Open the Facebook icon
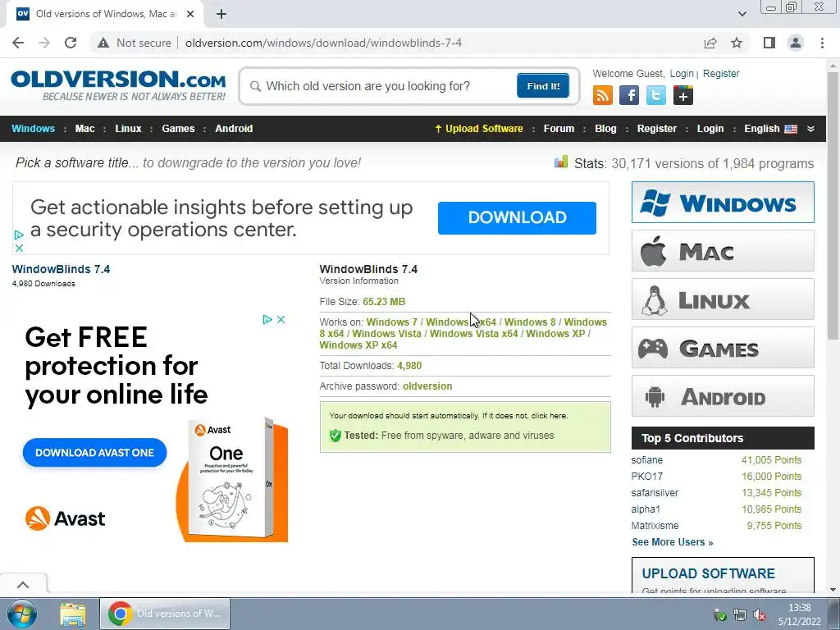Viewport: 840px width, 630px height. (629, 95)
